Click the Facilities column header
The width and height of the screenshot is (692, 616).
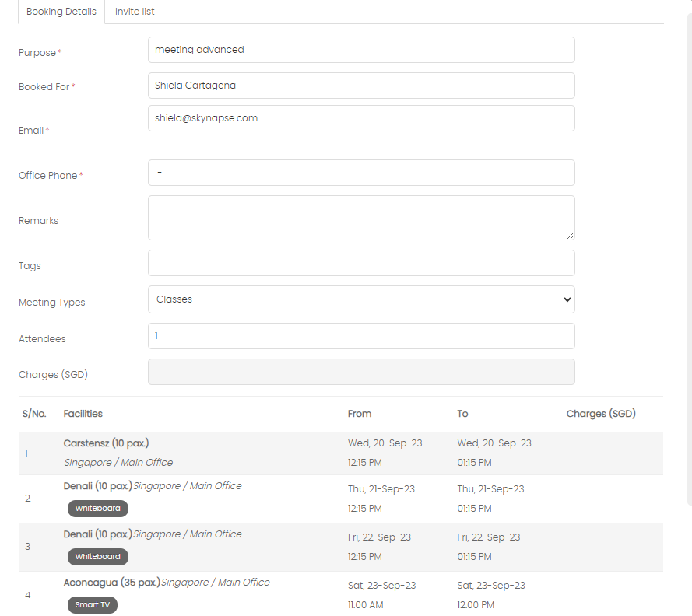click(x=83, y=414)
